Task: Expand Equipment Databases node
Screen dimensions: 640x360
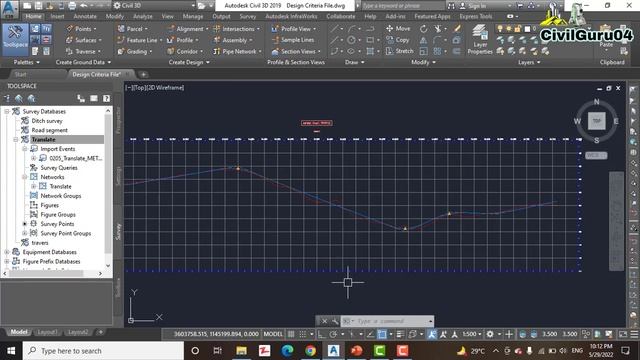Action: 7,252
